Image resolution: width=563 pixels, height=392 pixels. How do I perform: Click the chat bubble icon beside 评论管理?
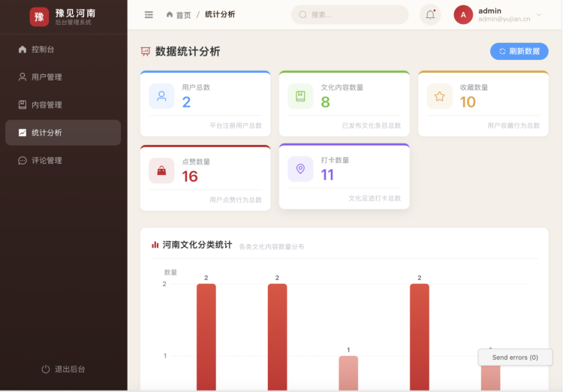23,160
